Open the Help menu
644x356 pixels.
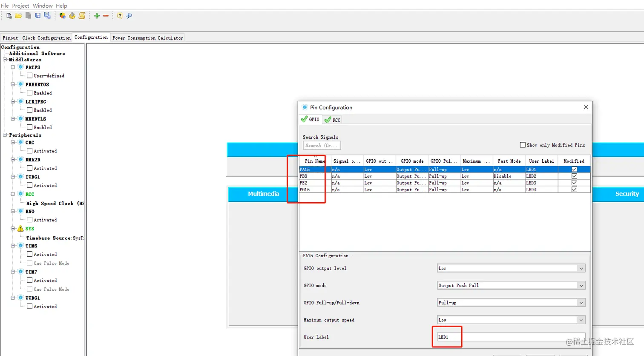[61, 6]
